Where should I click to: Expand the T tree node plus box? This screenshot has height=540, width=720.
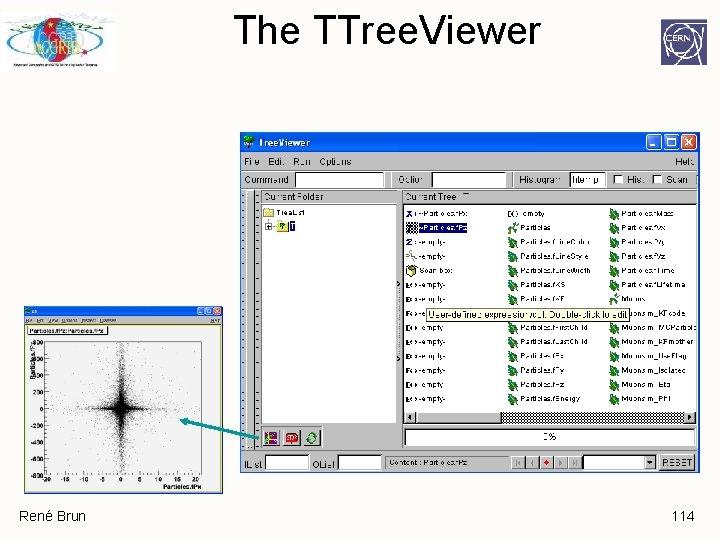[269, 226]
